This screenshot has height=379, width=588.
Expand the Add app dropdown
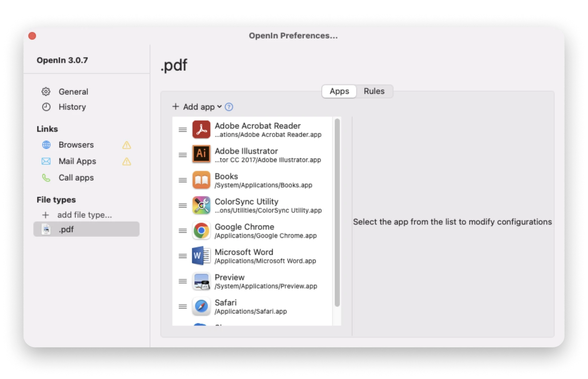point(197,107)
